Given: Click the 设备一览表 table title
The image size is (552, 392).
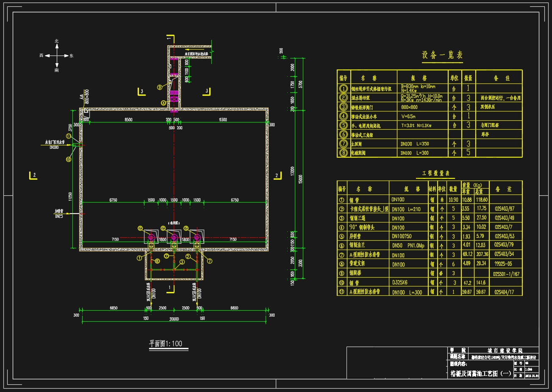Looking at the screenshot, I should coord(442,55).
